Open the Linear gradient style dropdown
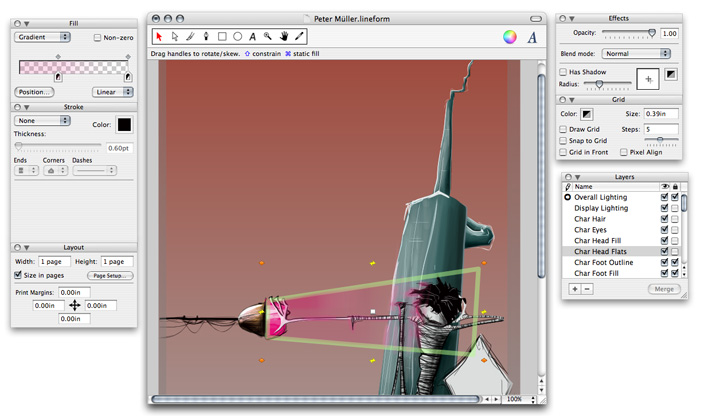Image resolution: width=704 pixels, height=416 pixels. click(113, 92)
